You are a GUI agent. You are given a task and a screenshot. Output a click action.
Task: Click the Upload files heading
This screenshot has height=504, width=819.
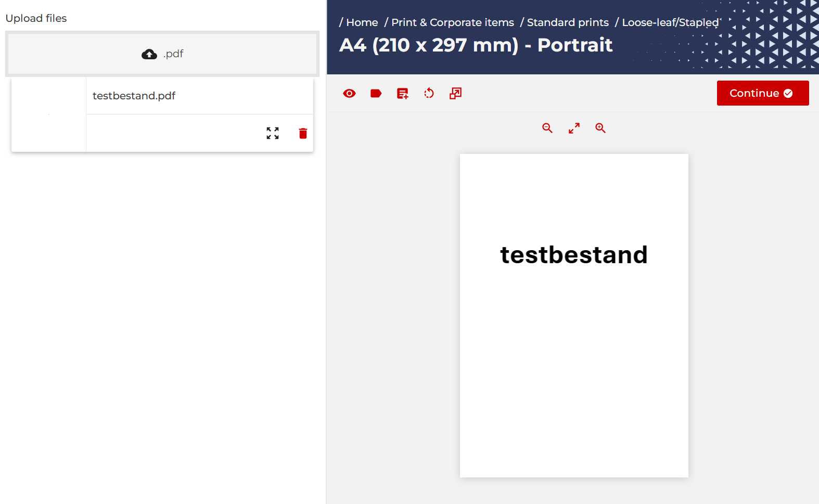(x=36, y=18)
